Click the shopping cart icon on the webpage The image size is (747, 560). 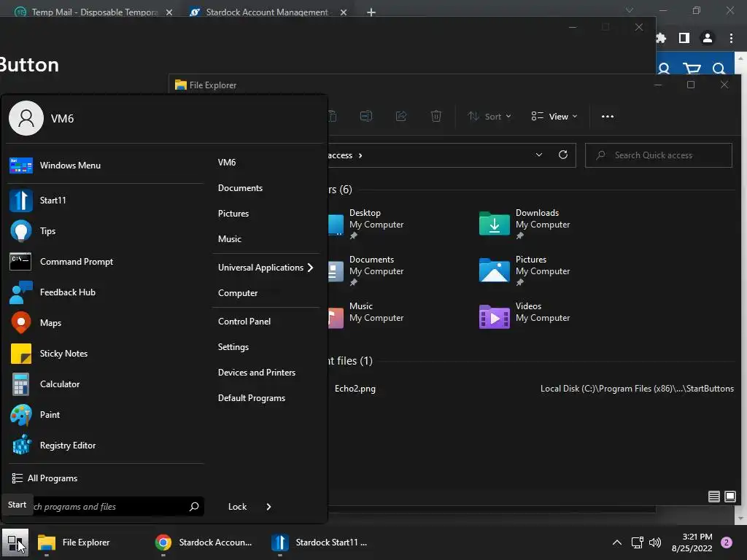(x=692, y=69)
